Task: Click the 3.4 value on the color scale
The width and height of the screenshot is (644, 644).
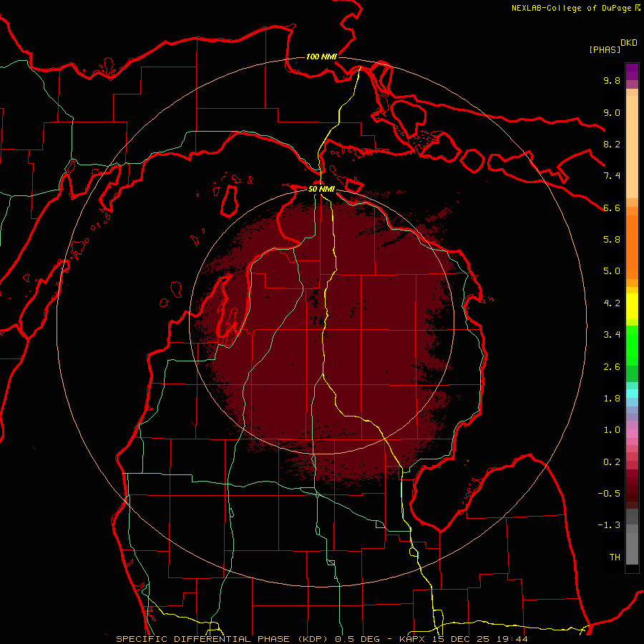Action: (x=612, y=335)
